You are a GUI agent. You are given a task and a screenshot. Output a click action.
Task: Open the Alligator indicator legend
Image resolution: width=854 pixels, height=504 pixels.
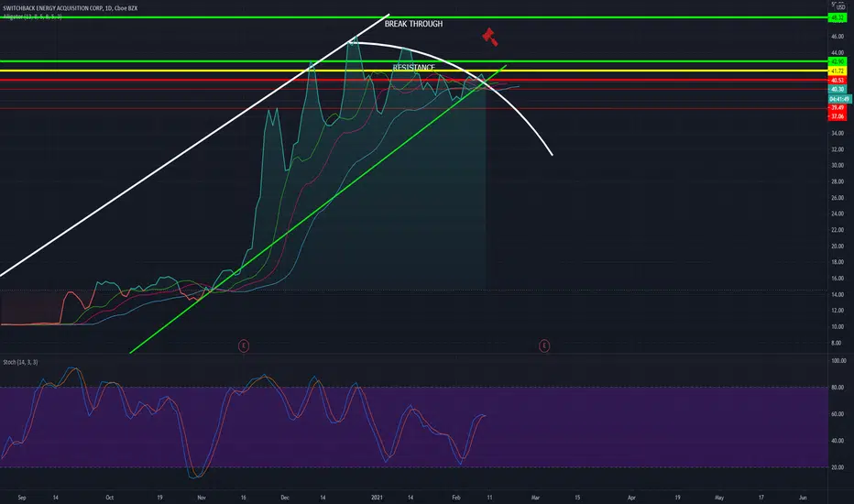(x=32, y=16)
